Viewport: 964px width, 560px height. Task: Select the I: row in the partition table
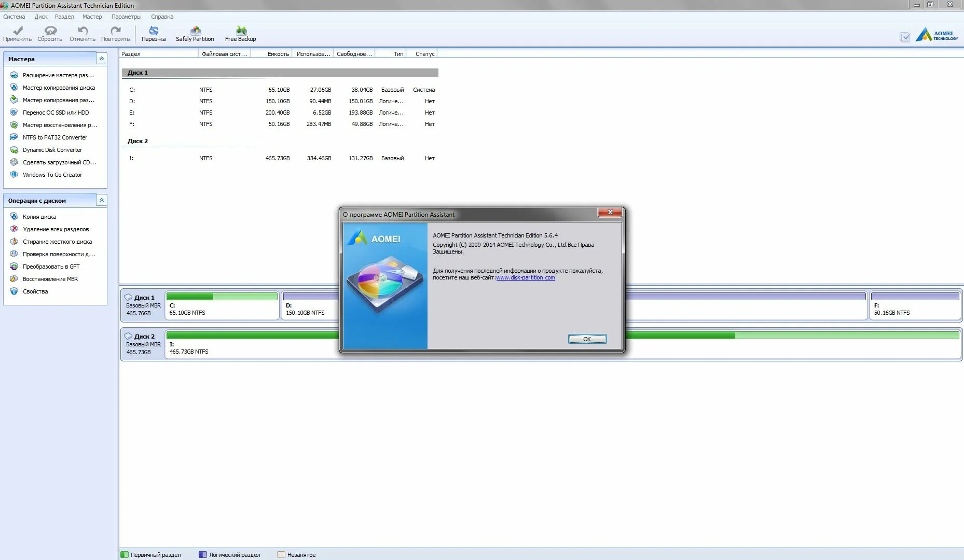tap(280, 158)
